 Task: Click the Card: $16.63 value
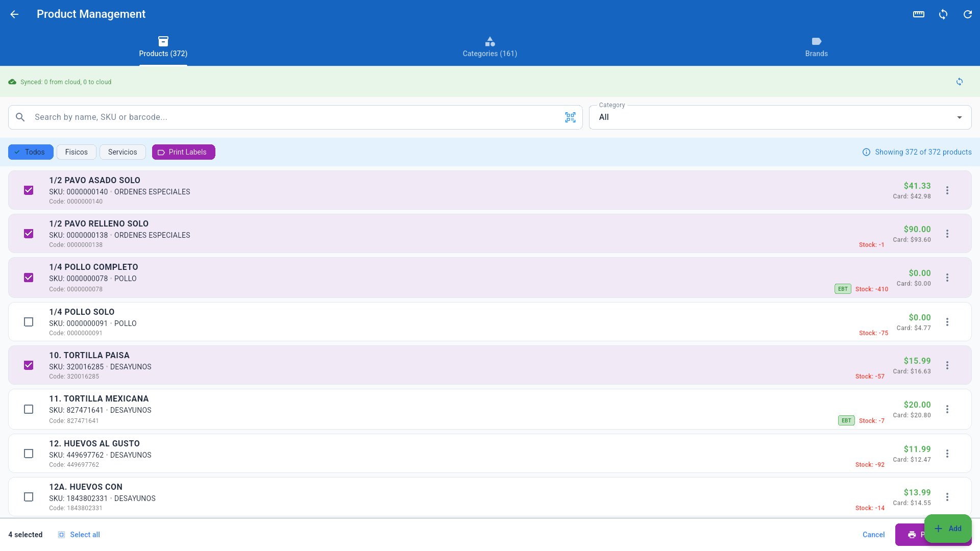pos(912,371)
